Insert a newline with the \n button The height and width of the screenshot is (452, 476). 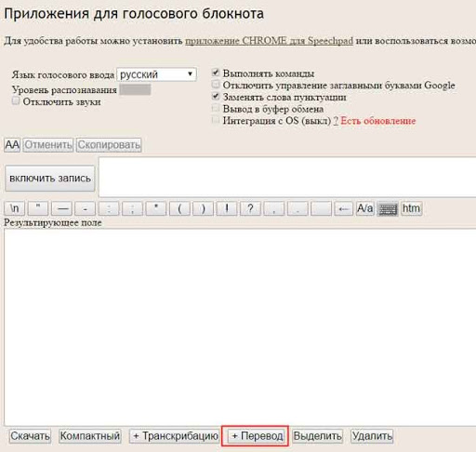click(x=15, y=208)
